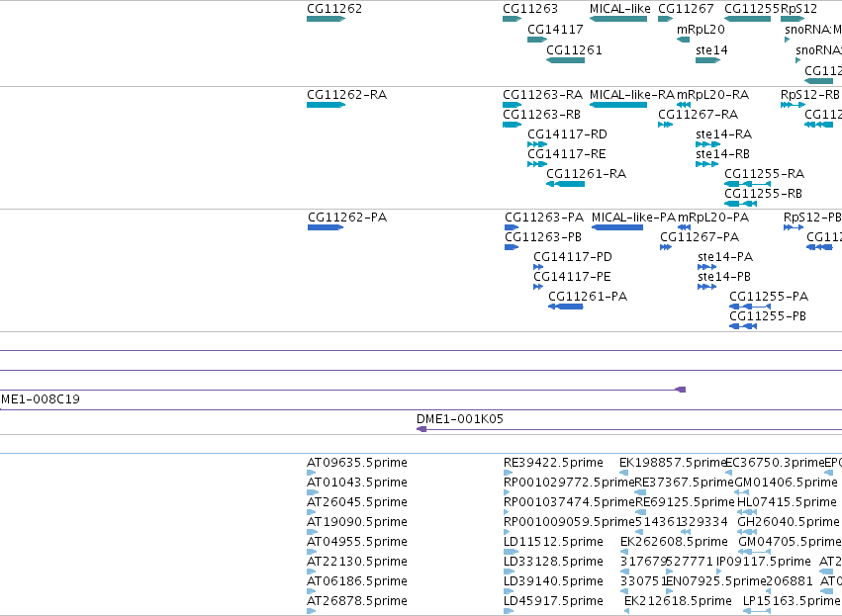Image resolution: width=842 pixels, height=616 pixels.
Task: Click the GM04705.5prime EST
Action: pos(755,552)
